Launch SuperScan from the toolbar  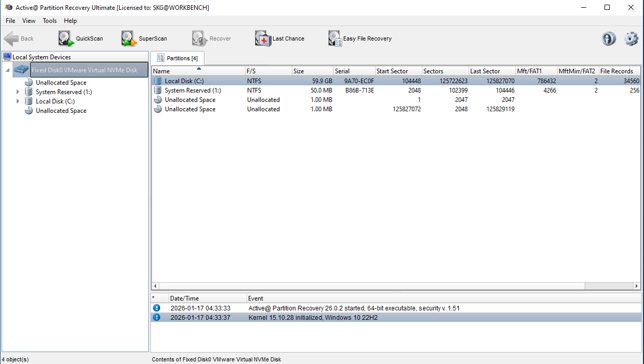coord(144,38)
